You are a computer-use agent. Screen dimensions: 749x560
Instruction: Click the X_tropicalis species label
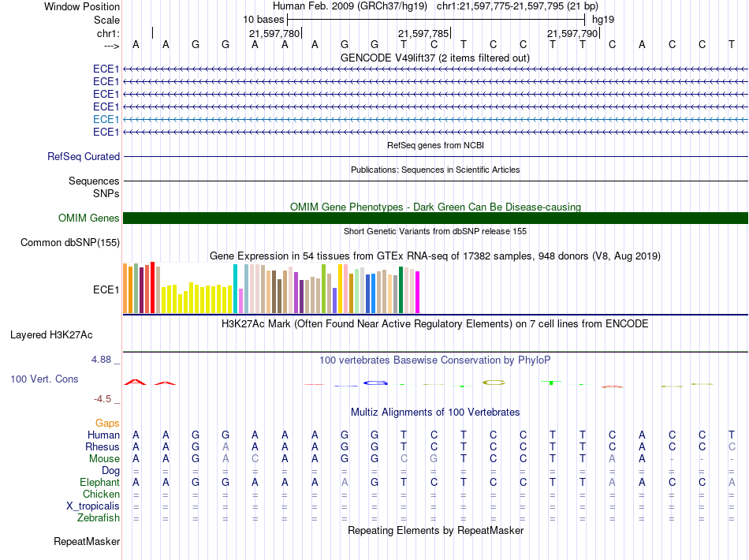click(94, 506)
